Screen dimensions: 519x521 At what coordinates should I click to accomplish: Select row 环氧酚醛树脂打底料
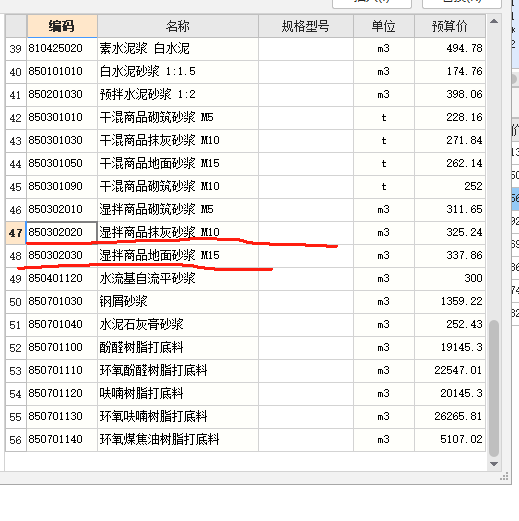pyautogui.click(x=245, y=371)
